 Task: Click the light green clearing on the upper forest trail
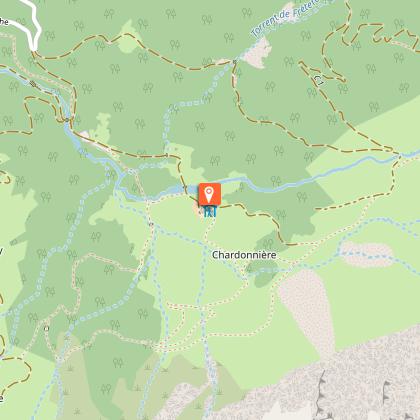point(128,38)
